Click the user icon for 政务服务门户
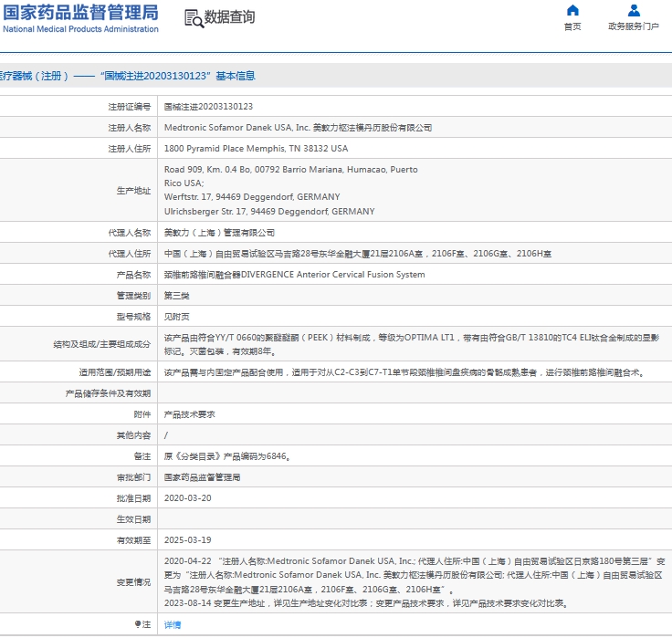Image resolution: width=672 pixels, height=638 pixels. 634,11
